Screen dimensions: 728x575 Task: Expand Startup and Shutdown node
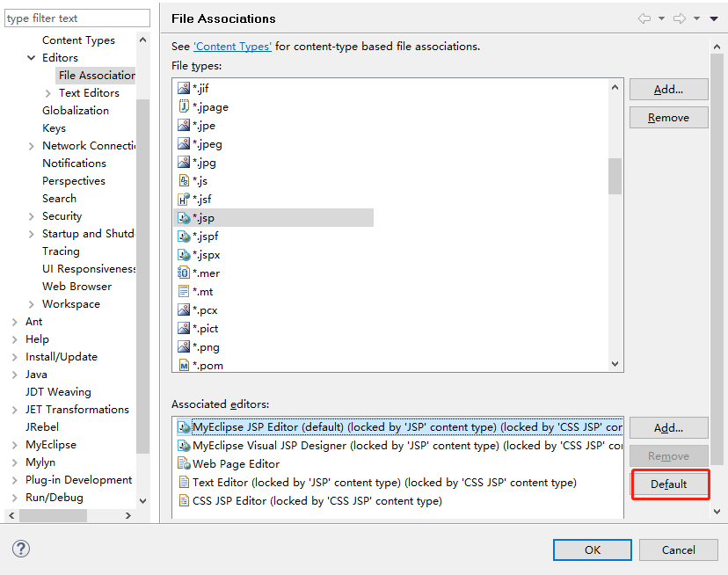tap(31, 234)
